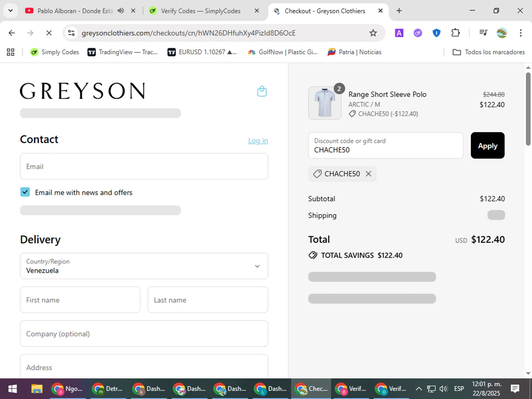Open the Chrome three-dot menu
Viewport: 532px width, 399px height.
(521, 33)
